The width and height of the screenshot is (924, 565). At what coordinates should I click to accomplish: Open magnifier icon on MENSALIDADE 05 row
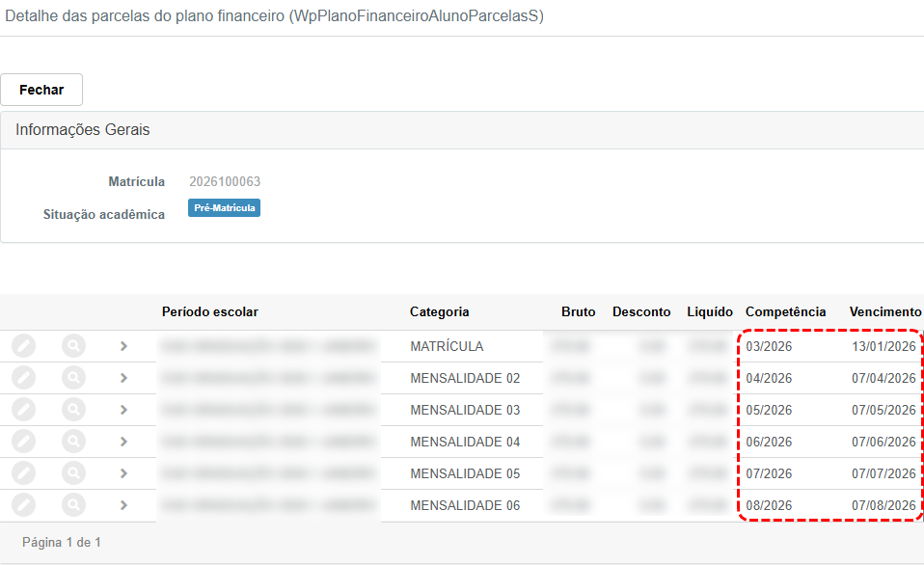point(73,473)
